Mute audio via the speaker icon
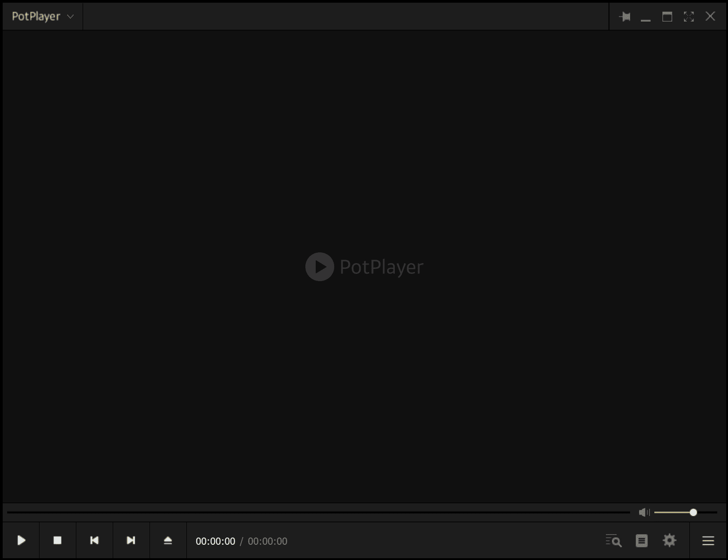The image size is (728, 560). point(644,512)
